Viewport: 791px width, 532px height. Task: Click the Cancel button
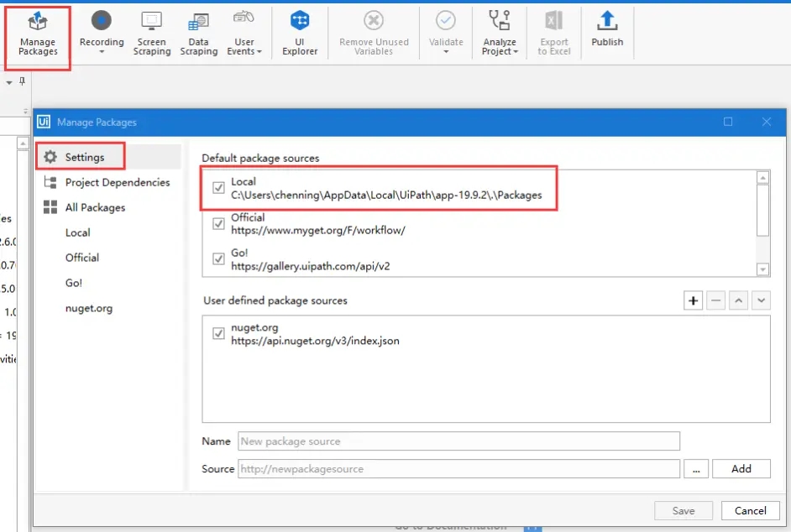click(750, 511)
